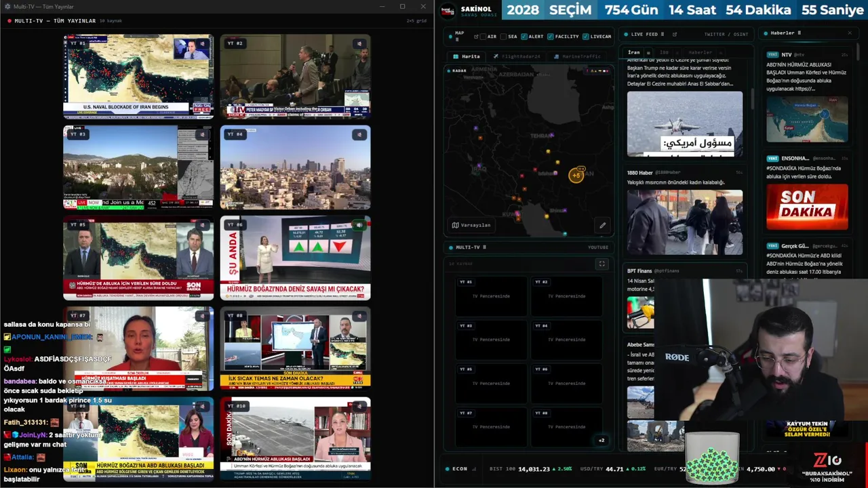Unmute the YT #1 stream speaker icon
Viewport: 868px width, 488px height.
[203, 43]
